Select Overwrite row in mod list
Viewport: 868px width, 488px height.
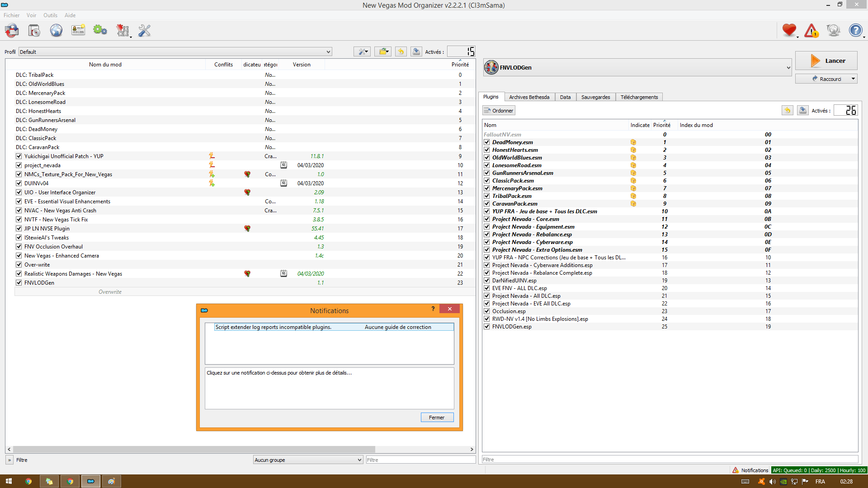coord(245,292)
